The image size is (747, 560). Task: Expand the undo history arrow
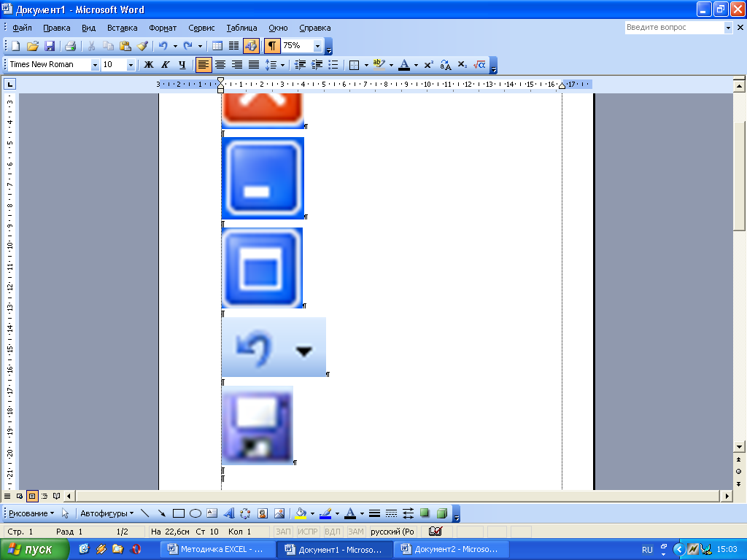(x=175, y=46)
